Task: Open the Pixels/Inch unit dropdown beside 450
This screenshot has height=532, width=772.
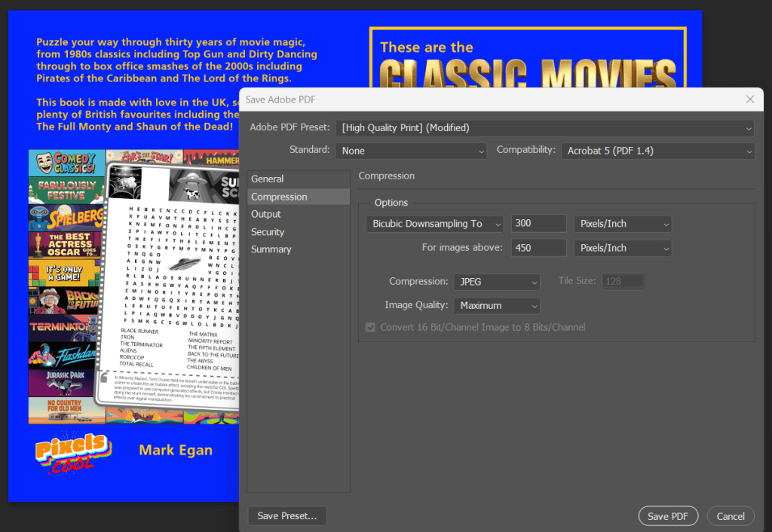Action: click(622, 248)
